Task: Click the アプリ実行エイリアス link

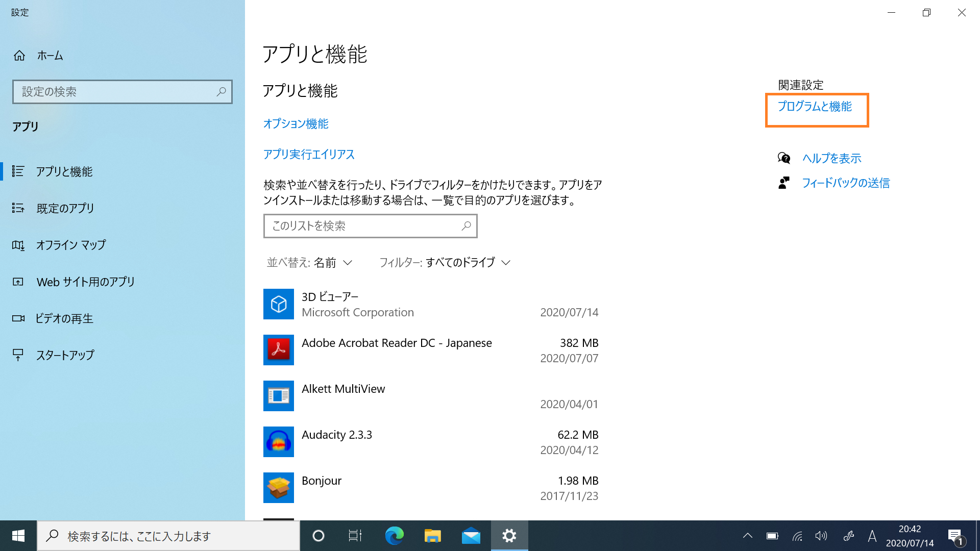Action: (309, 155)
